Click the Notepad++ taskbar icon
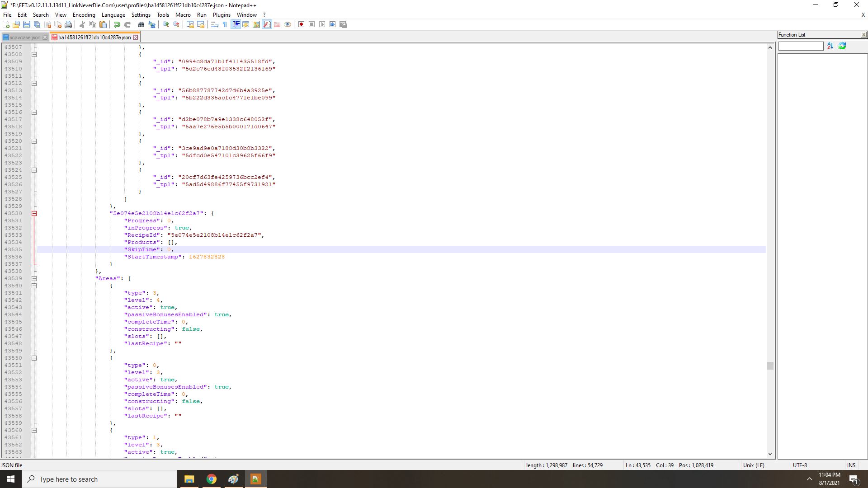 click(x=256, y=479)
